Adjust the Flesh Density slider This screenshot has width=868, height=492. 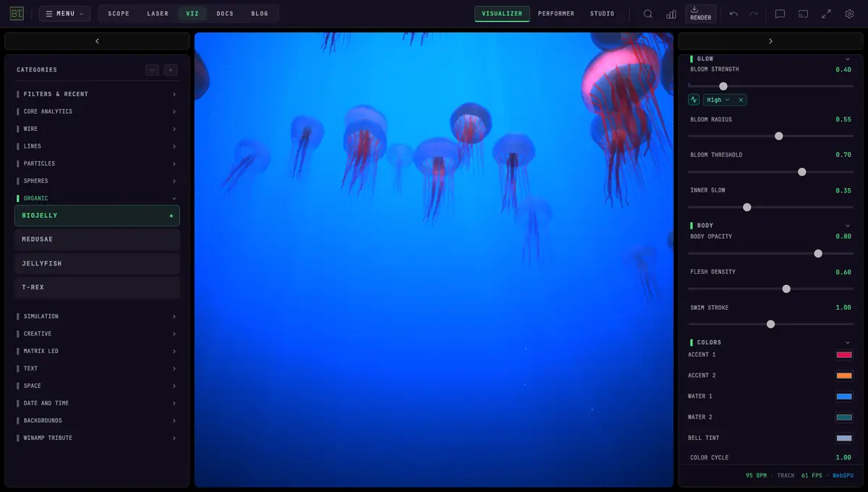(771, 289)
